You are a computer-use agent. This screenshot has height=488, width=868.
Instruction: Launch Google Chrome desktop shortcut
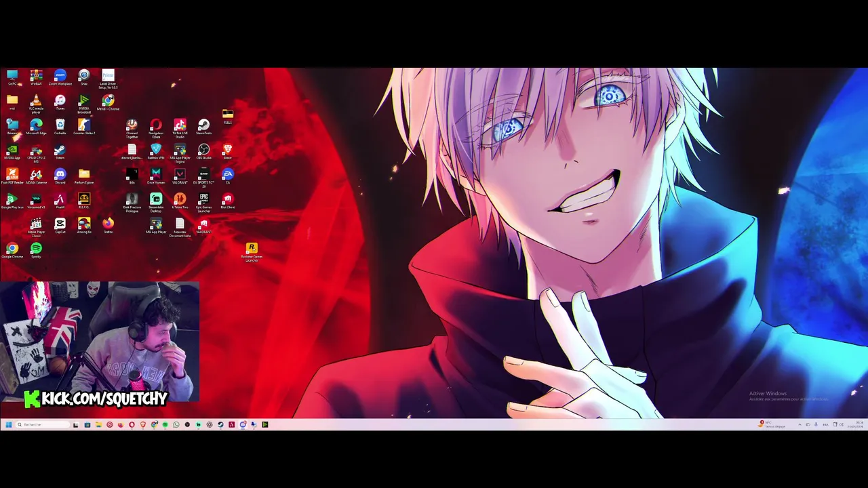point(12,251)
